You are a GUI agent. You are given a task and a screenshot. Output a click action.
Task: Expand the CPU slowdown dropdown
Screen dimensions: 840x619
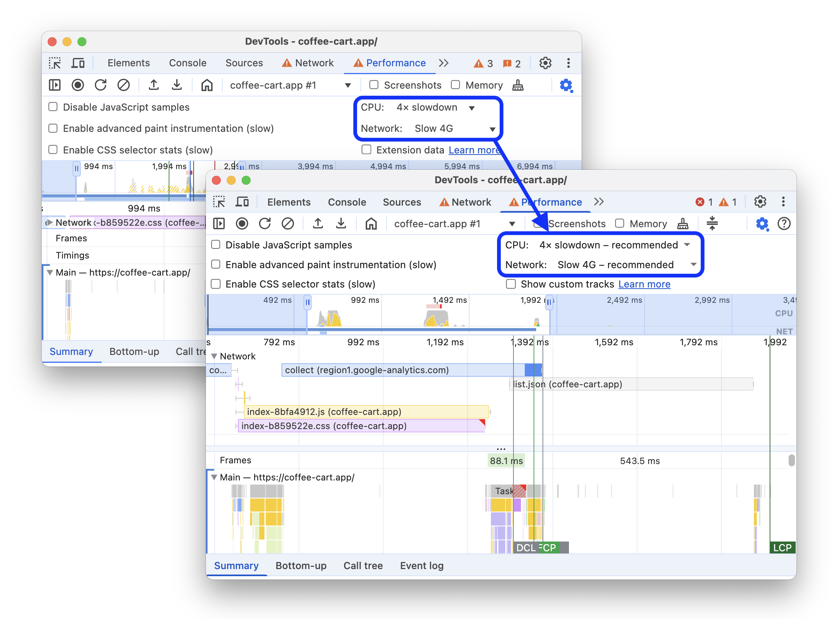tap(689, 245)
